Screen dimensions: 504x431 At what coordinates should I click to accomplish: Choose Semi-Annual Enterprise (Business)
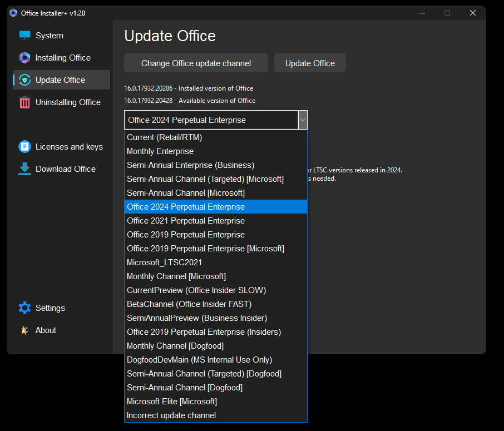click(x=216, y=165)
